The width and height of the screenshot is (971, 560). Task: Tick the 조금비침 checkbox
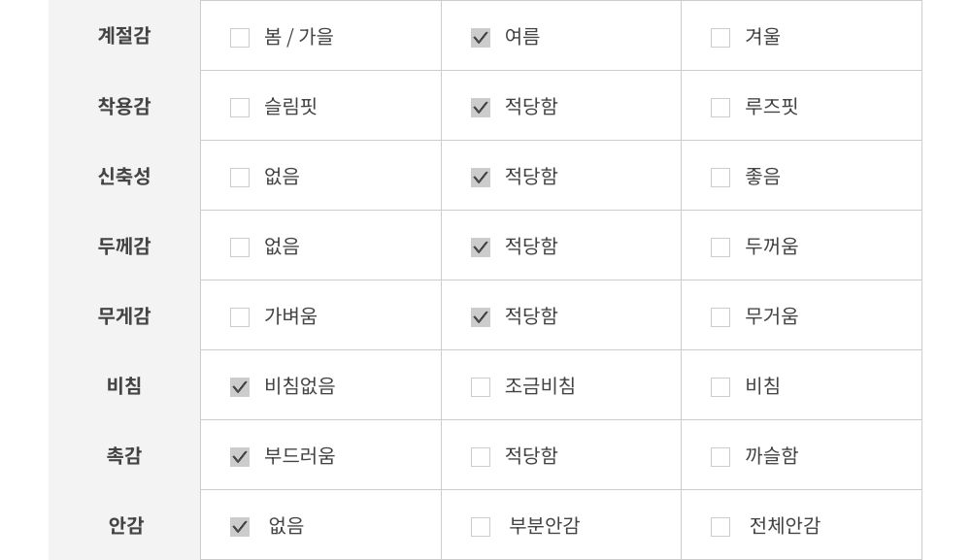(481, 387)
